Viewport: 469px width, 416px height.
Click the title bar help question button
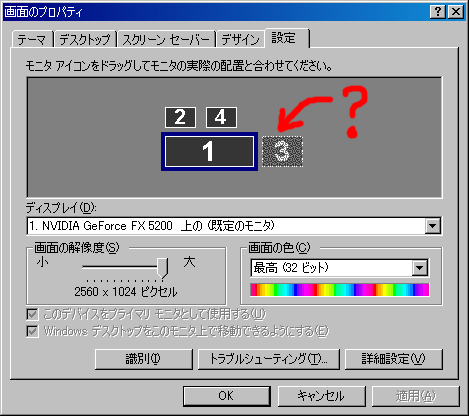(x=438, y=12)
